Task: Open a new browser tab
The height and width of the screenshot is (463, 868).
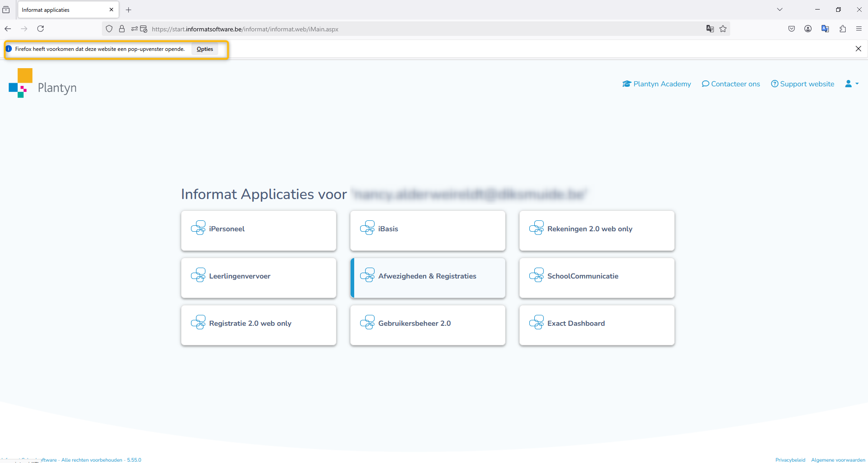Action: tap(129, 10)
